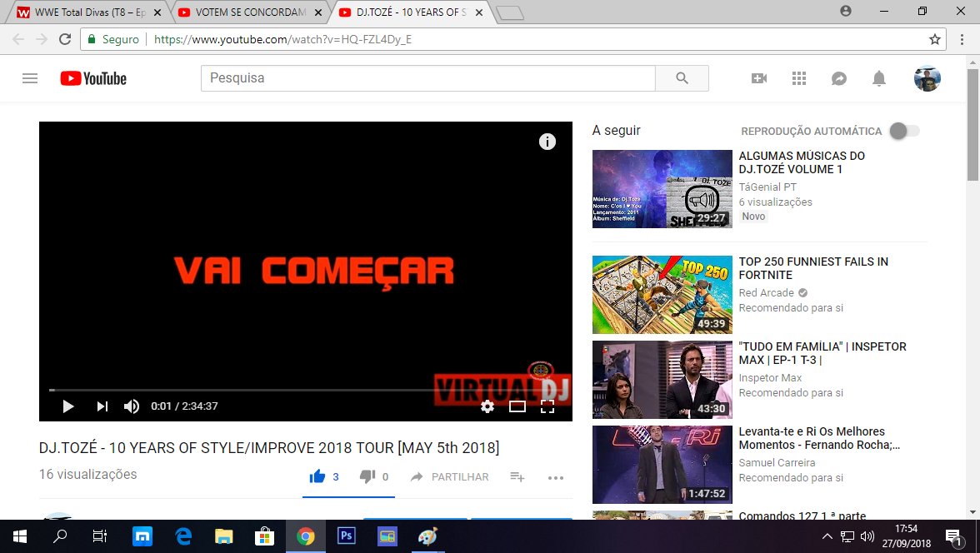Open File Explorer from taskbar

coord(223,536)
